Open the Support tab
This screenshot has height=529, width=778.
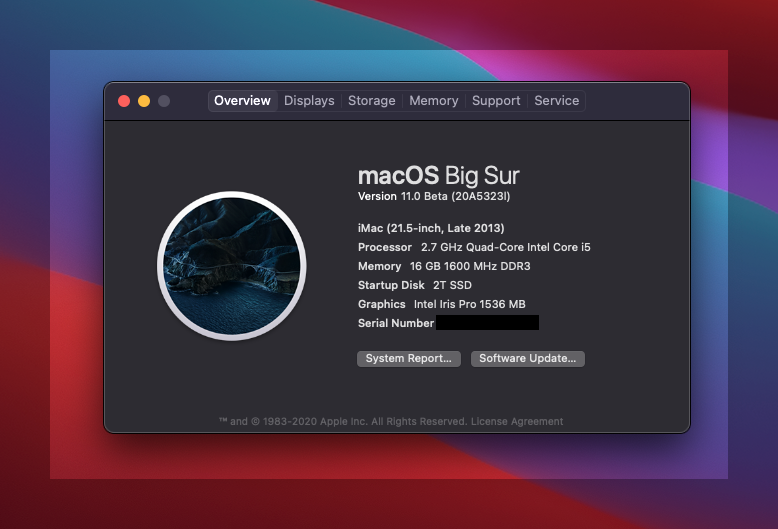coord(496,101)
